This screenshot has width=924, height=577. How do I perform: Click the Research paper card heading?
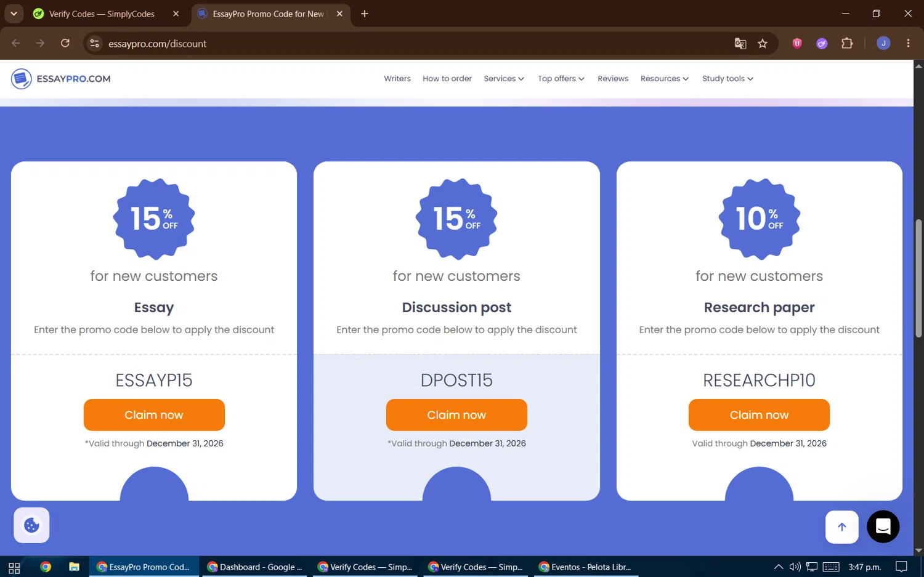(x=759, y=307)
